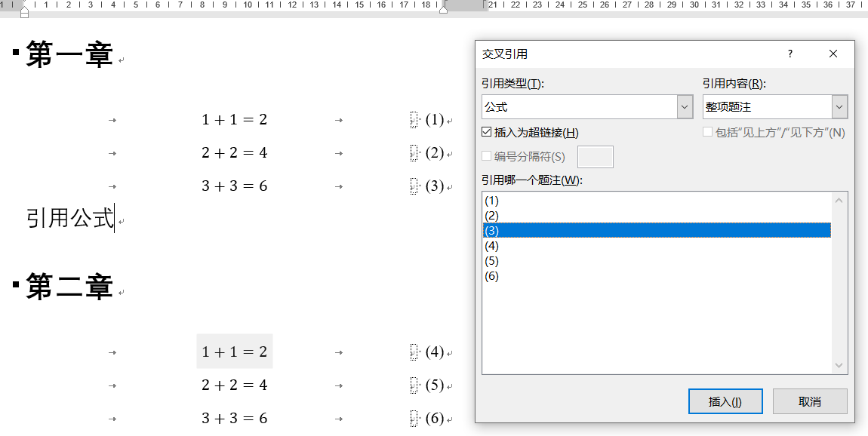Open the 引用类型 dropdown showing 公式
The height and width of the screenshot is (436, 868).
click(x=683, y=106)
